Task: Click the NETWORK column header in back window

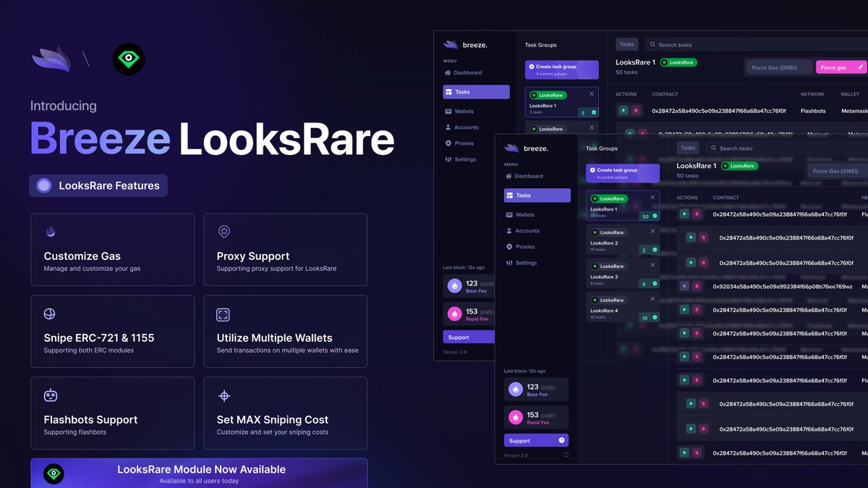Action: tap(812, 94)
